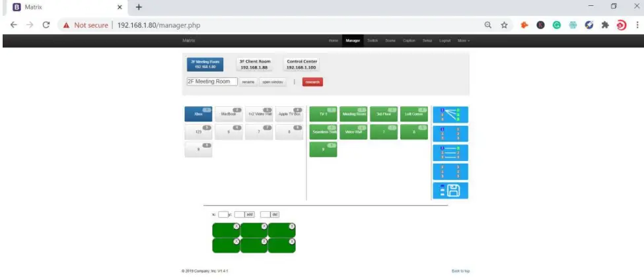Click blue routing icon directly below fan-out icon
The image size is (644, 279).
(450, 133)
